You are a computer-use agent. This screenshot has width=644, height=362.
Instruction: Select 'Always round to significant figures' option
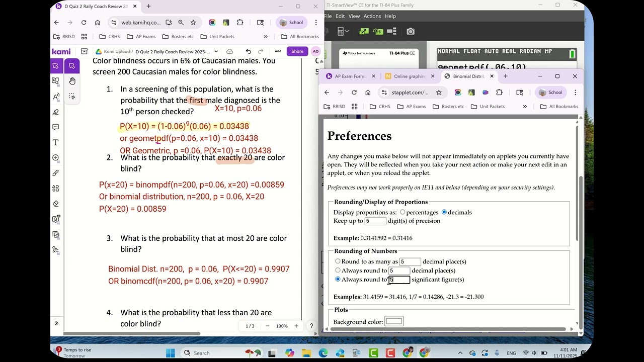[x=338, y=280]
